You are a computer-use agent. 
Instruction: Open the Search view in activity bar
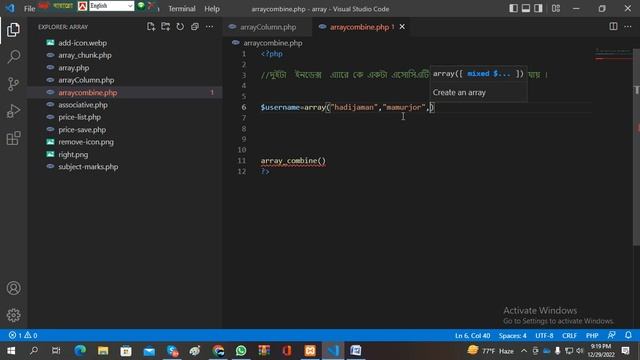pos(13,56)
